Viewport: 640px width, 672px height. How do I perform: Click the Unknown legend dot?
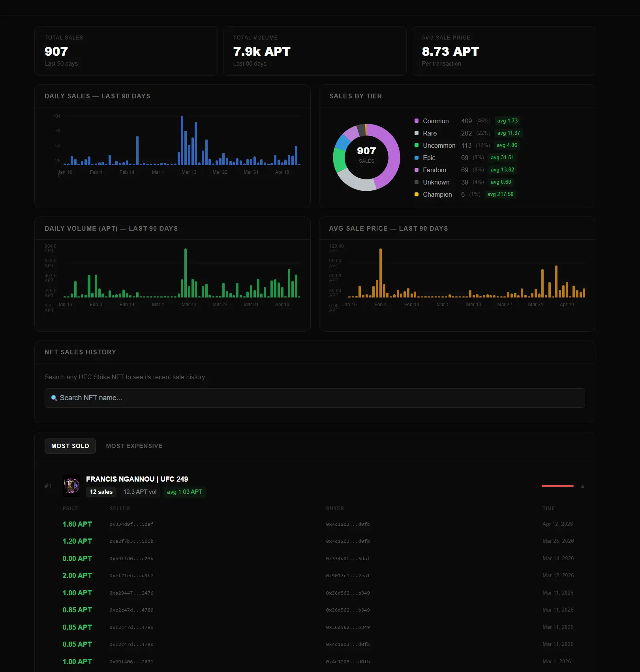[417, 182]
